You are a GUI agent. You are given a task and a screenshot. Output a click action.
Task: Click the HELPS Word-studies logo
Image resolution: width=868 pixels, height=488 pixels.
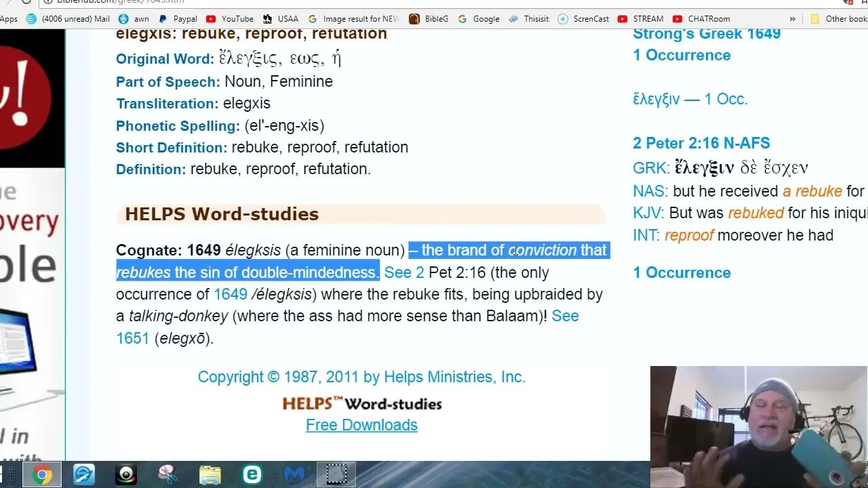coord(362,404)
